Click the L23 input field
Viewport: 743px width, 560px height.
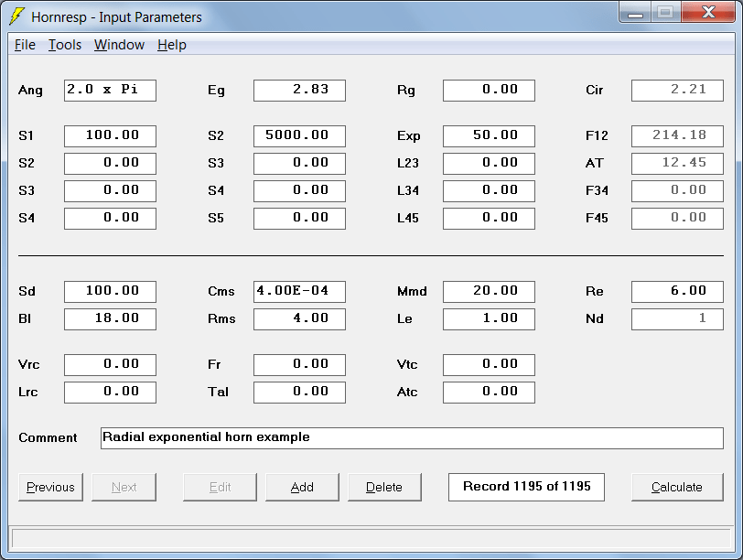489,164
